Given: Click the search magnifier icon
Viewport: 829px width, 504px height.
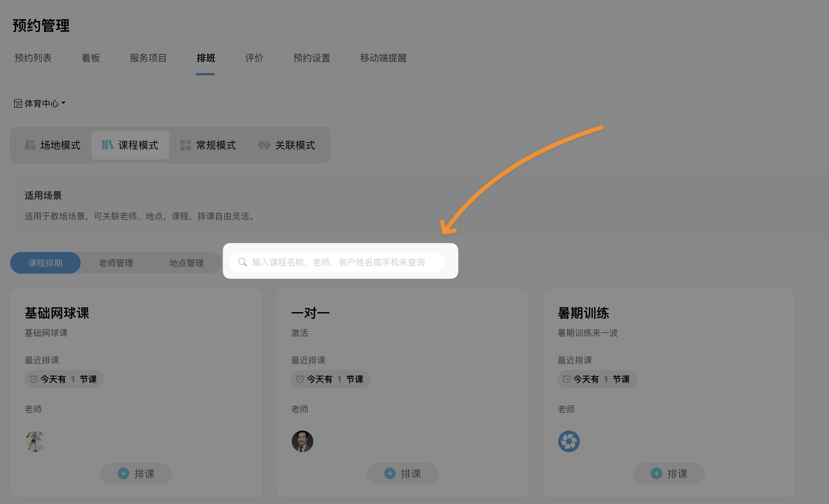Looking at the screenshot, I should 243,262.
